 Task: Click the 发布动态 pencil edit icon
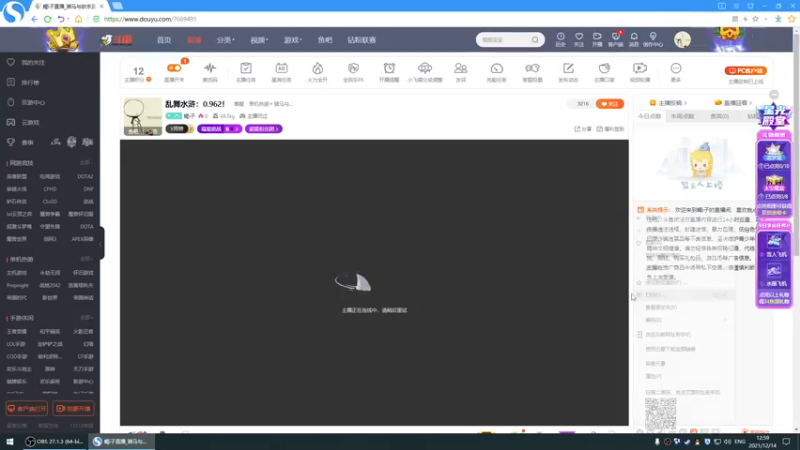point(568,68)
